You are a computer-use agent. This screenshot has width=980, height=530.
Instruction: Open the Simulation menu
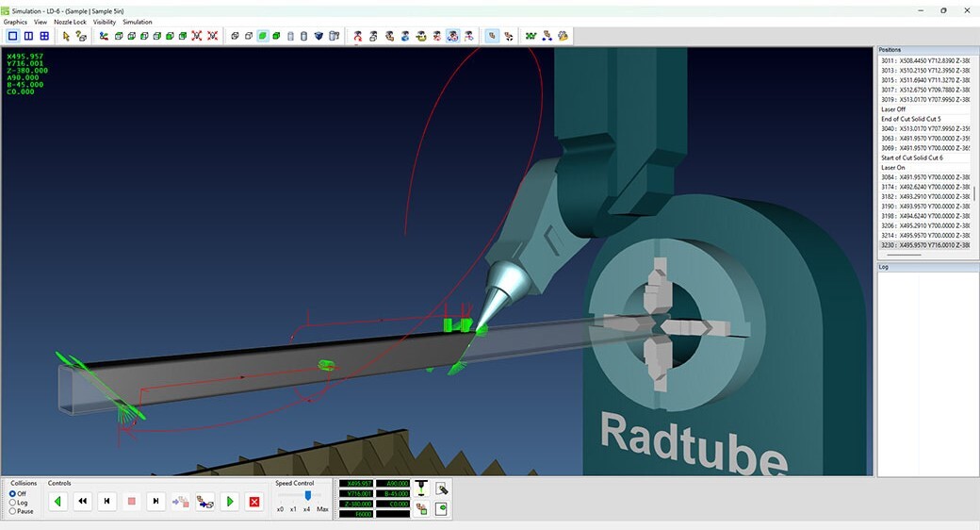[x=138, y=22]
